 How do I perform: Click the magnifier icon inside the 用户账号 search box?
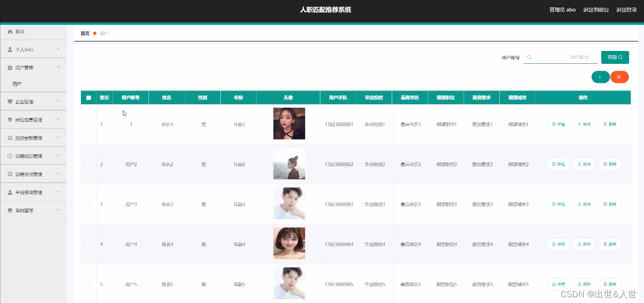click(x=529, y=57)
